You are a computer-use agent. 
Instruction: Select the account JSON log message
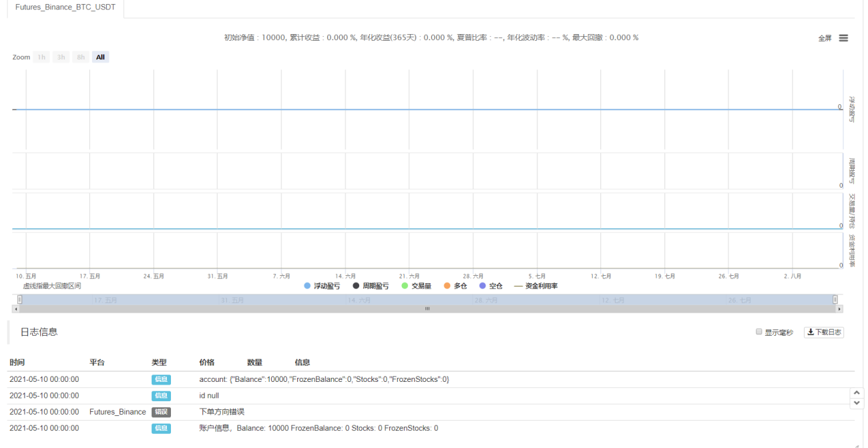[x=324, y=379]
